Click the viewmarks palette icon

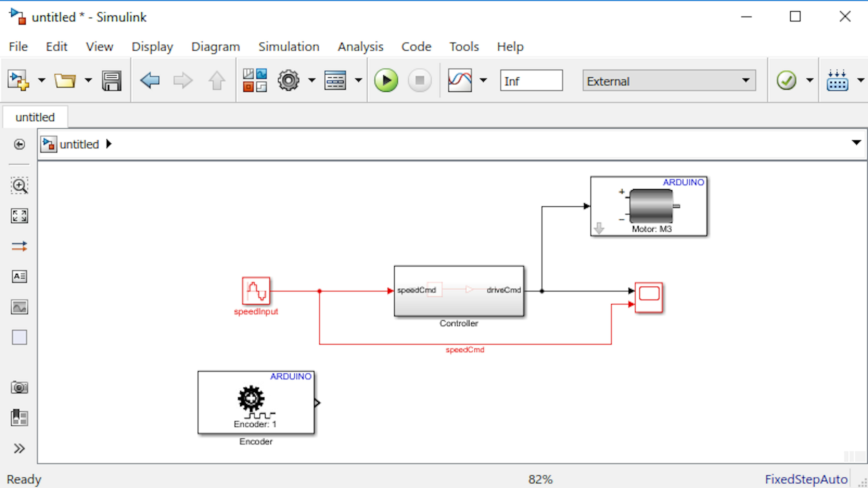(20, 418)
